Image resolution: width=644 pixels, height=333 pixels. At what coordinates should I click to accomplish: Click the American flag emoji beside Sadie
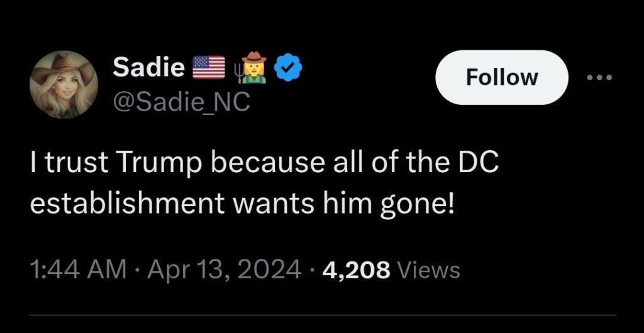tap(209, 68)
